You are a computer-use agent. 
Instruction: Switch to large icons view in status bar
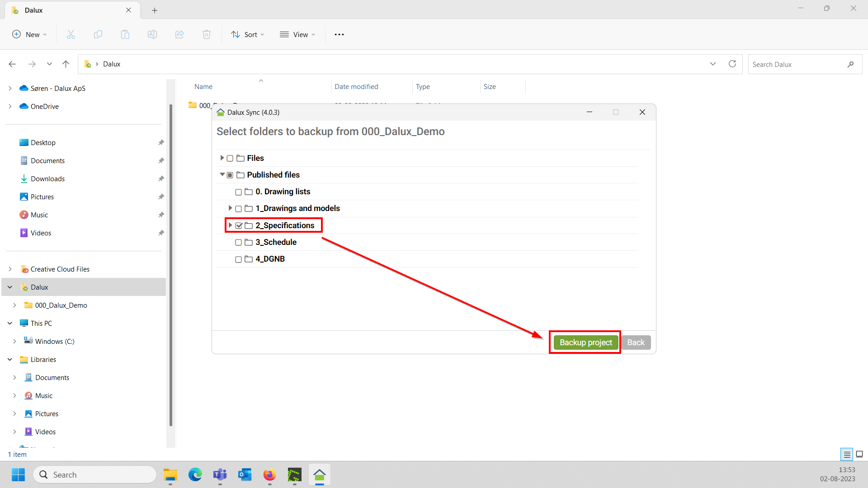(859, 454)
